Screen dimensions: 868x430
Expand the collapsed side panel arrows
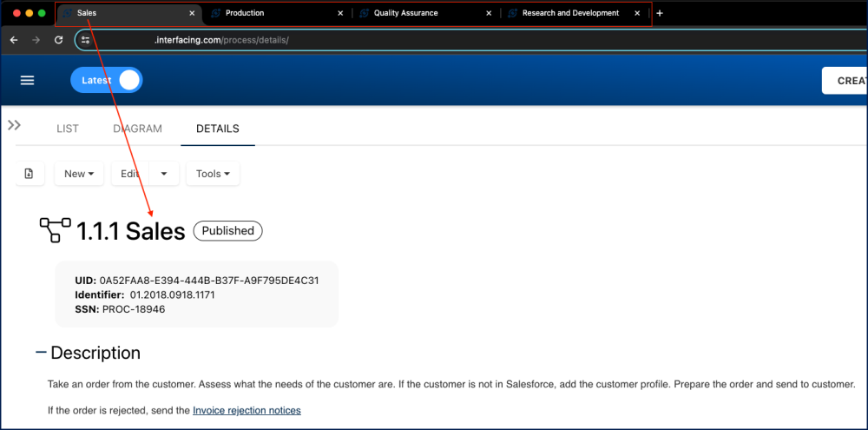coord(14,125)
